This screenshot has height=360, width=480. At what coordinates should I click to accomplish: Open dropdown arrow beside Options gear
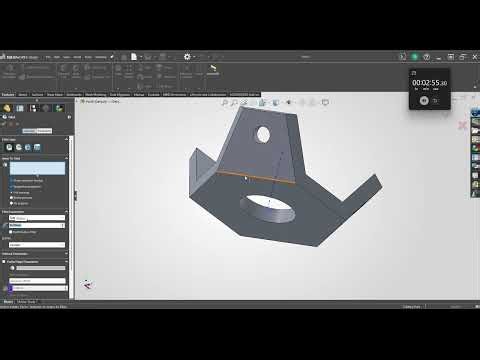coord(194,57)
